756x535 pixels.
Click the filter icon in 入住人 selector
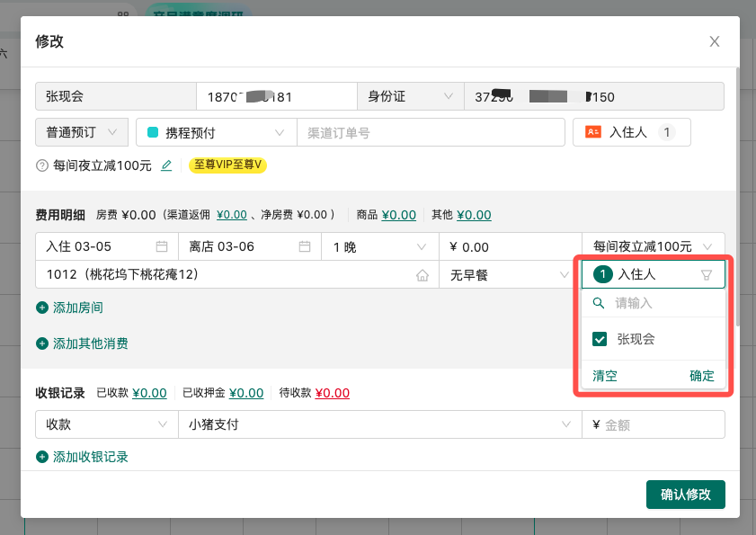[x=707, y=275]
